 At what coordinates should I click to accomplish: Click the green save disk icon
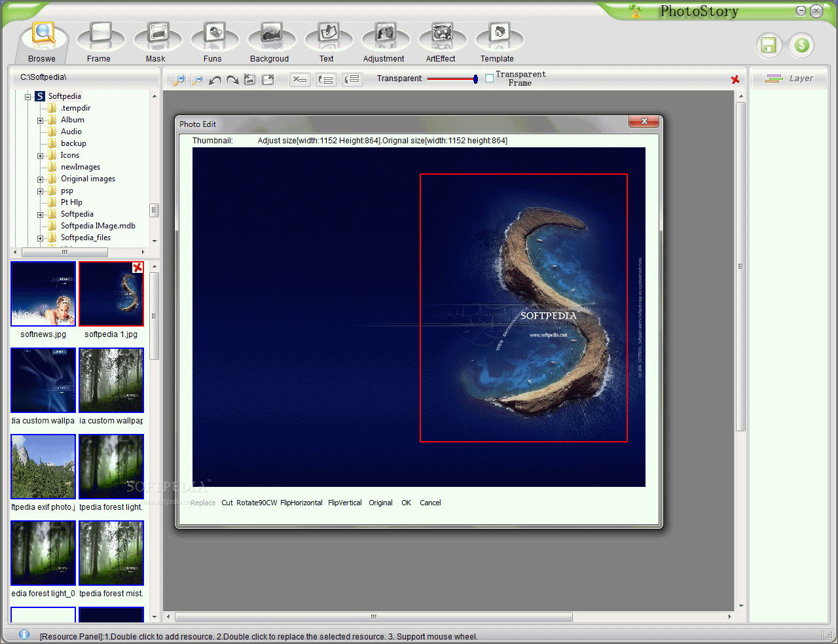[769, 45]
